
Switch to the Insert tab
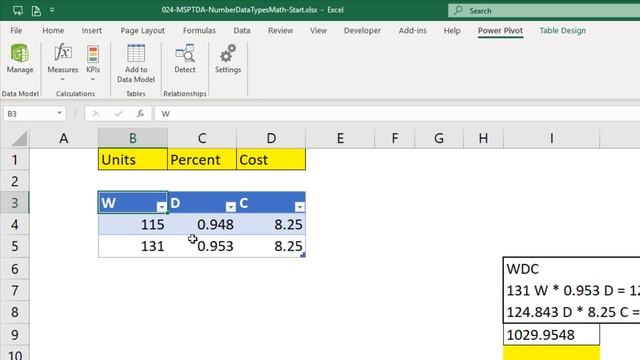(91, 31)
